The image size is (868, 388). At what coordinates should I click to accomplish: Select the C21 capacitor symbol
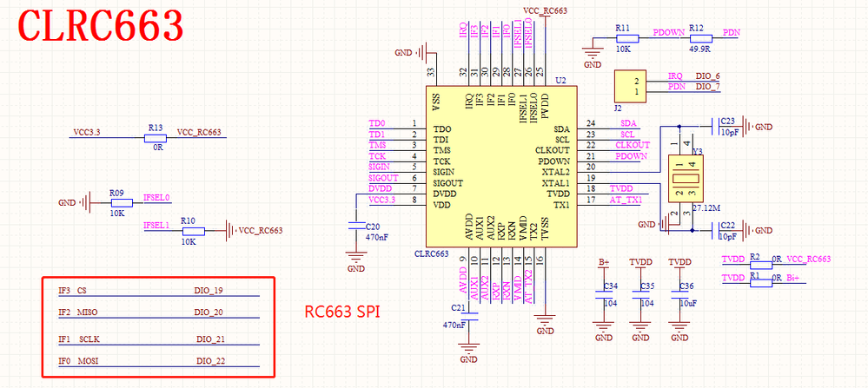click(x=469, y=316)
